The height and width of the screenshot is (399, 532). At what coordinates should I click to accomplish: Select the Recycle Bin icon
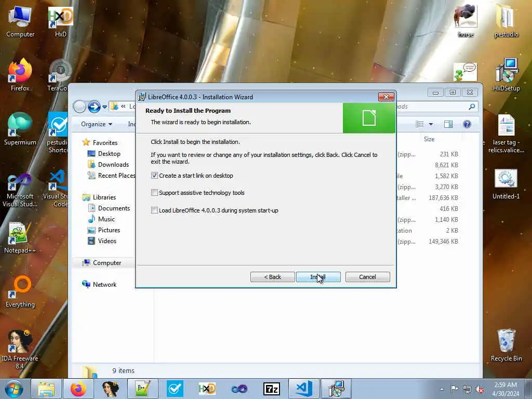pos(506,345)
